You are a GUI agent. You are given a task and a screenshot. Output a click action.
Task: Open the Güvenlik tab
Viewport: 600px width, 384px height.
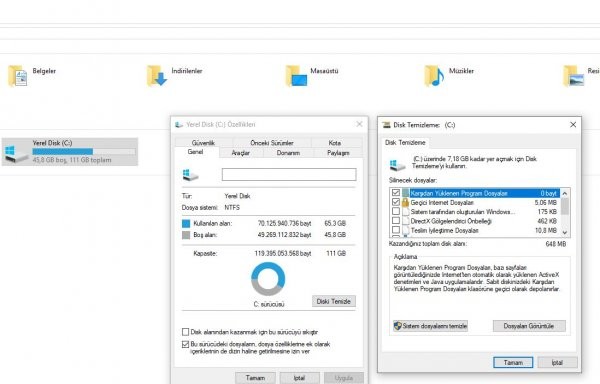click(203, 143)
